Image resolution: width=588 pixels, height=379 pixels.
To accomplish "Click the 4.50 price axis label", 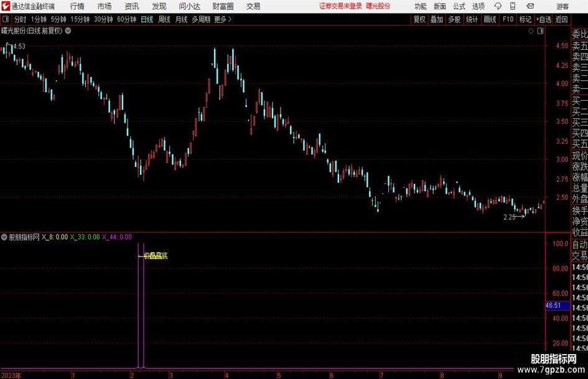I will click(562, 46).
